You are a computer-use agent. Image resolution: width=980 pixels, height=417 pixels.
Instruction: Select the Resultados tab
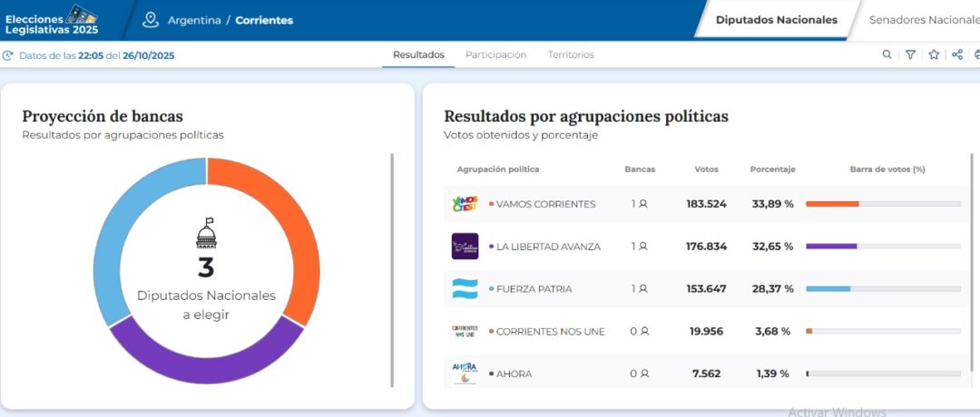coord(418,55)
